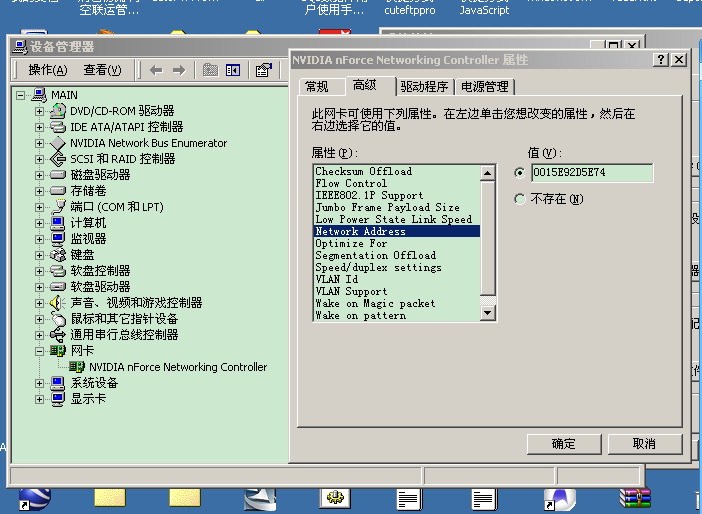Open the 查看(V) menu
The height and width of the screenshot is (514, 702).
(x=102, y=70)
